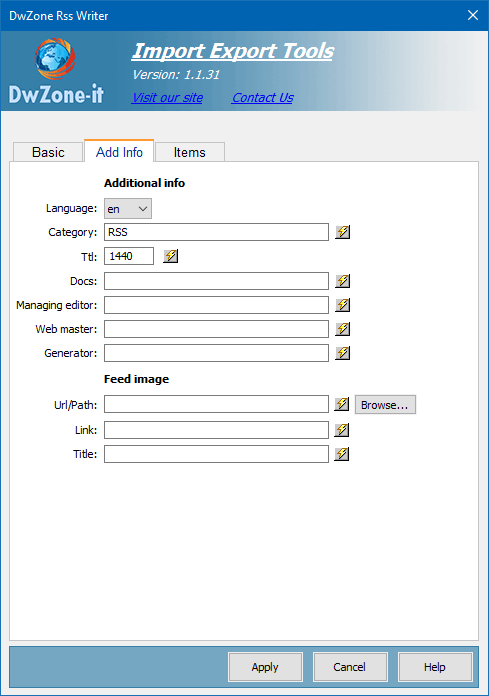Screen dimensions: 489x696
Task: Click the lightning icon for feed image Title
Action: pyautogui.click(x=342, y=454)
